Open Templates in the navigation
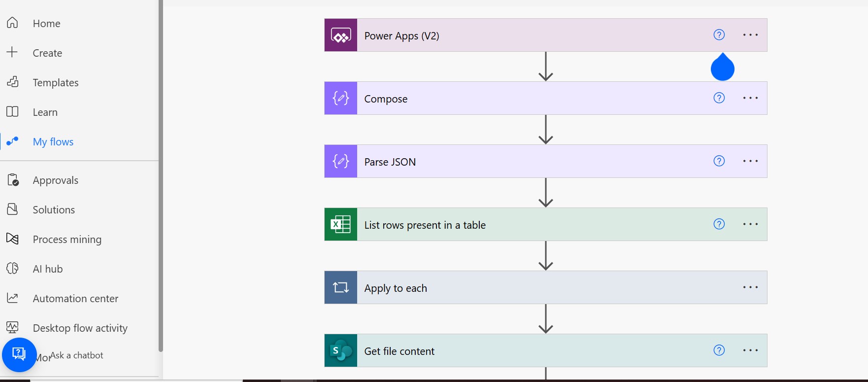The image size is (868, 382). click(x=56, y=83)
